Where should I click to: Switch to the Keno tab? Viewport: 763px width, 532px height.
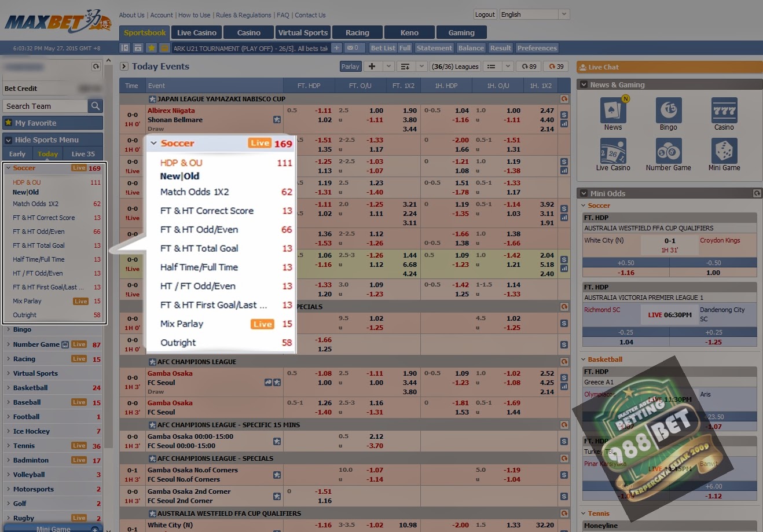(409, 32)
